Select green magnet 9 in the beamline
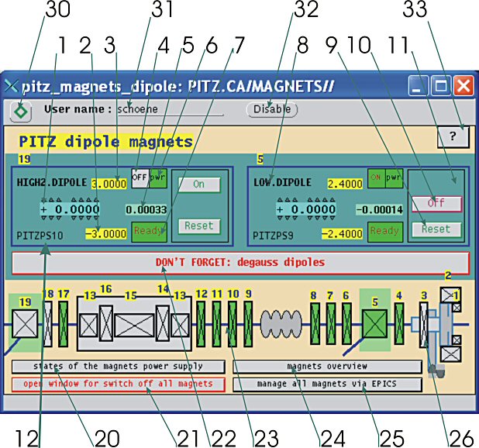 [248, 324]
